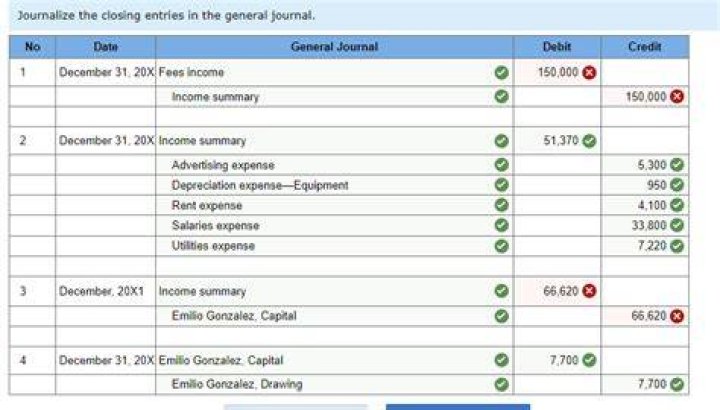
Task: Click the Credit column header
Action: coord(645,47)
